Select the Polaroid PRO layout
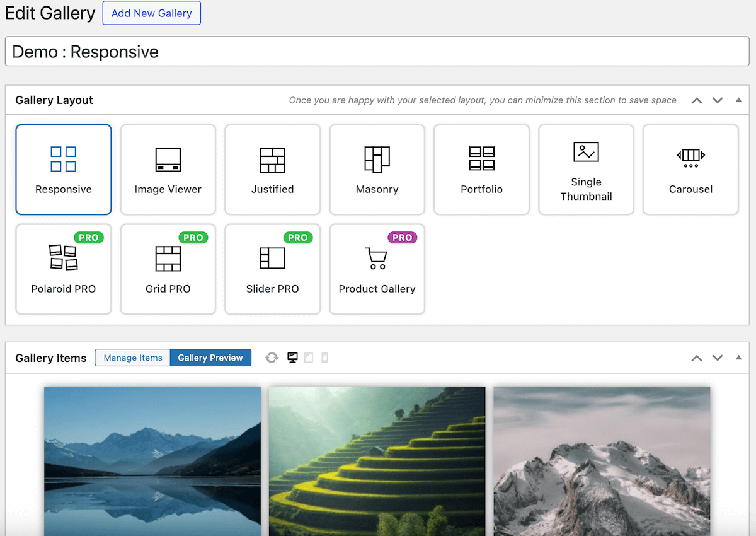 63,269
